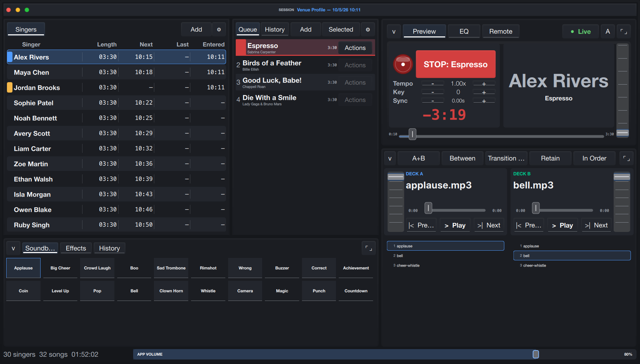Decrease Tempo with the minus stepper

click(x=432, y=84)
